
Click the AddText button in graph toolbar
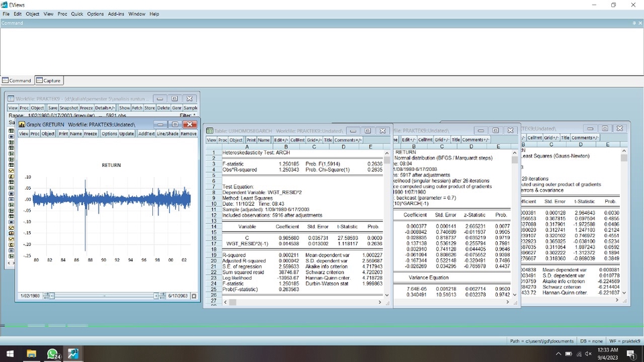click(146, 133)
